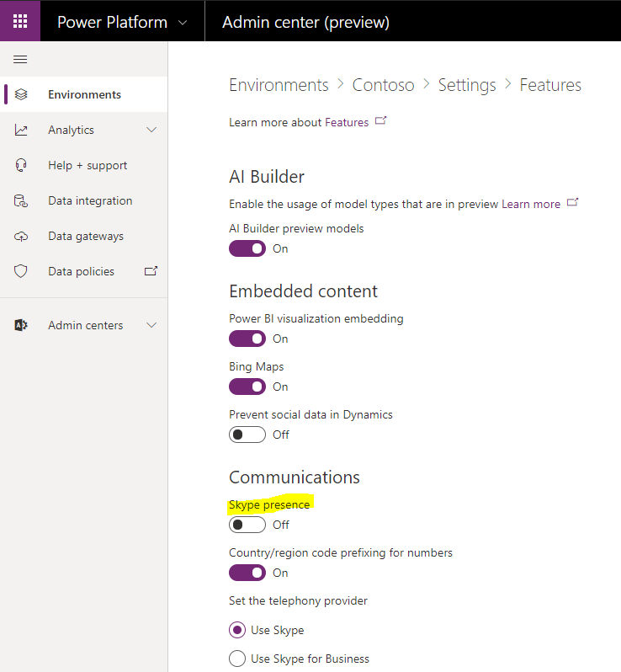Open Help + support in sidebar
This screenshot has width=621, height=672.
84,165
